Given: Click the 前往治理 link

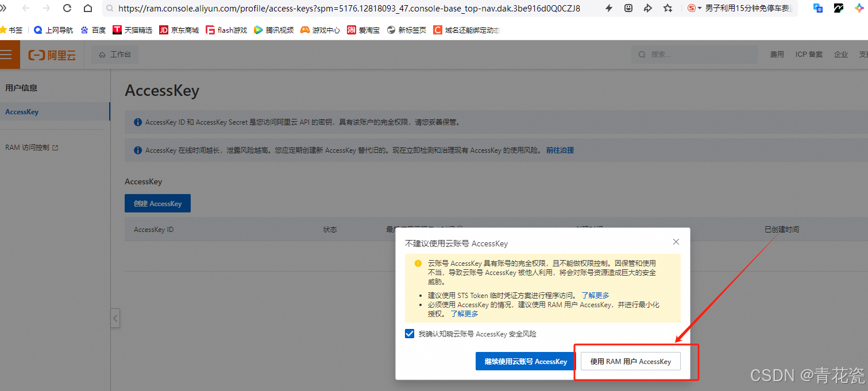Looking at the screenshot, I should click(x=560, y=150).
